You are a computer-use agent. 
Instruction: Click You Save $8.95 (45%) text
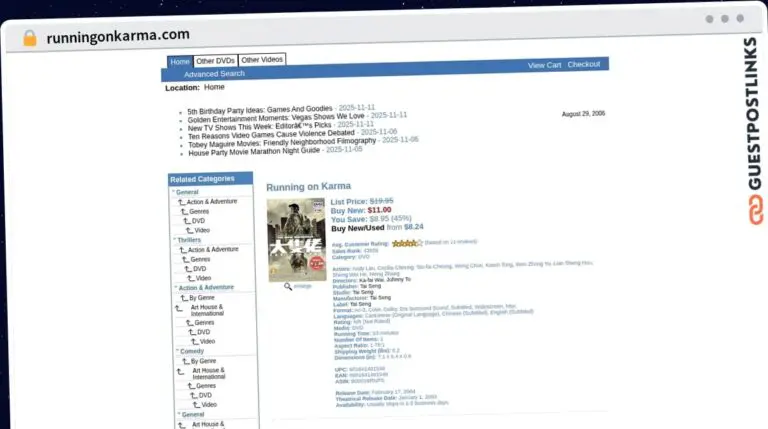click(371, 219)
